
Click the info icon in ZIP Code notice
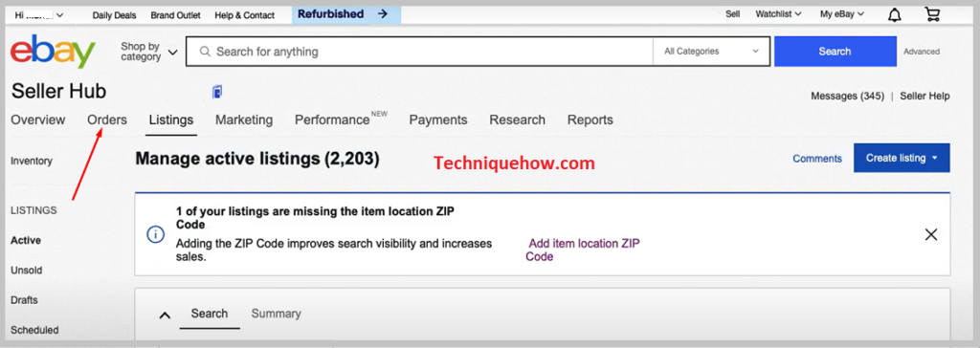[155, 234]
